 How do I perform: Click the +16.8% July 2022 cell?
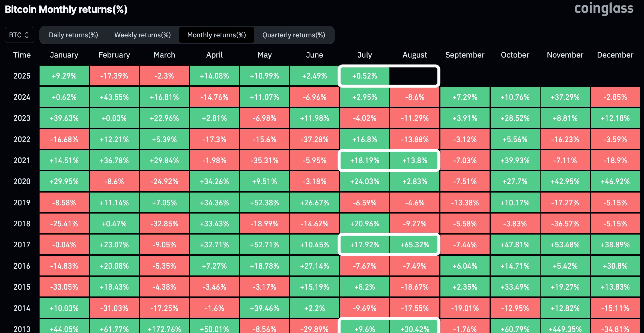click(x=365, y=139)
